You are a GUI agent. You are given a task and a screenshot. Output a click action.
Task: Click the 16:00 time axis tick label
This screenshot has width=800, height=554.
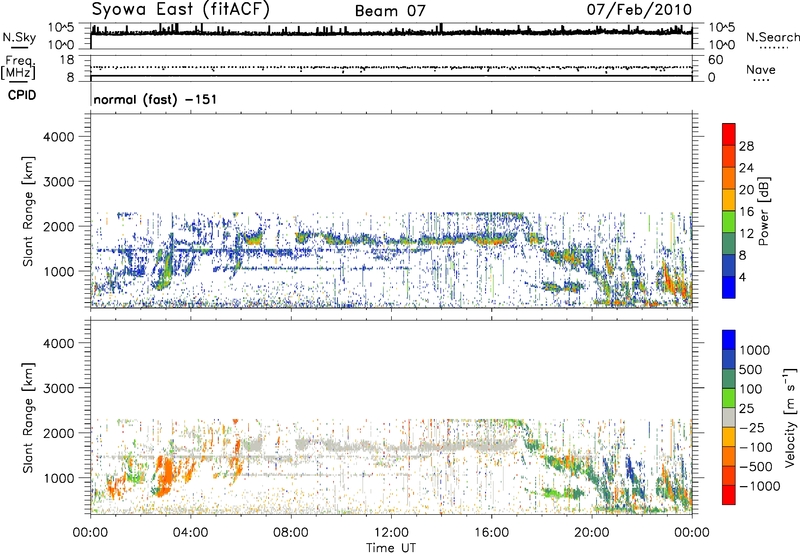[x=491, y=533]
